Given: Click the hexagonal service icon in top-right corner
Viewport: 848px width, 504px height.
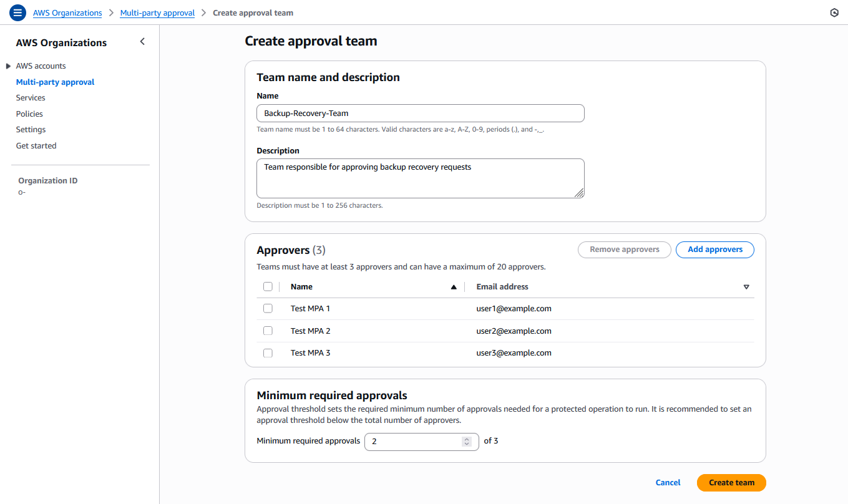Looking at the screenshot, I should pyautogui.click(x=834, y=12).
